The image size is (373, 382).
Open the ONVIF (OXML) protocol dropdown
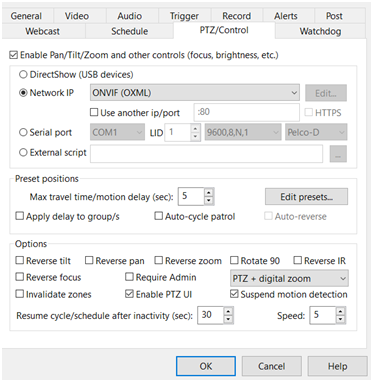[x=195, y=93]
